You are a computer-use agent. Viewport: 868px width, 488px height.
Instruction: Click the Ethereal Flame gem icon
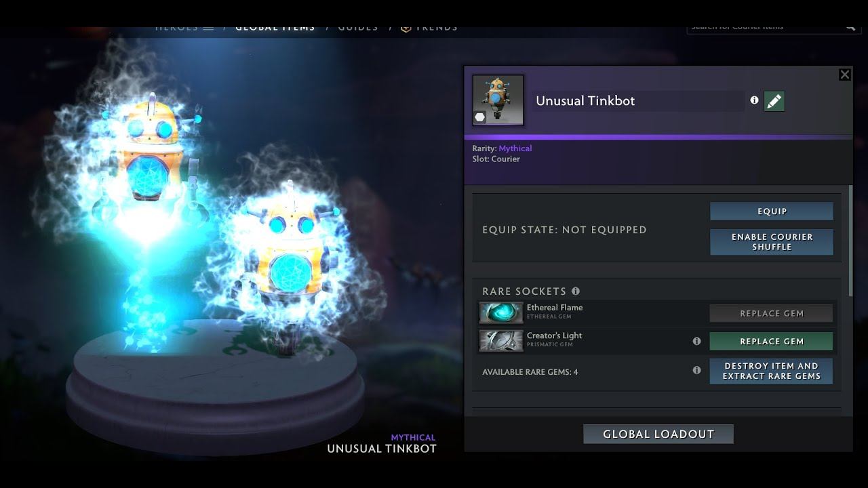(501, 312)
